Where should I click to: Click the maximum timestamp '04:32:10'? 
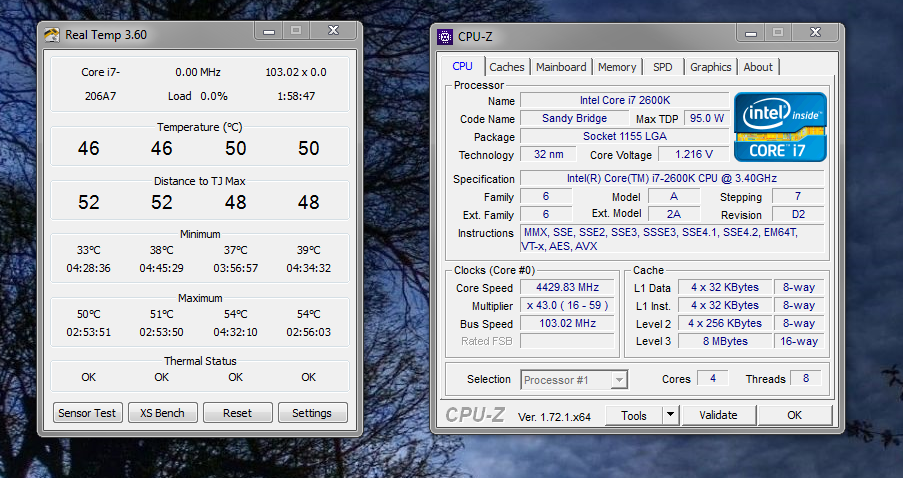coord(236,332)
